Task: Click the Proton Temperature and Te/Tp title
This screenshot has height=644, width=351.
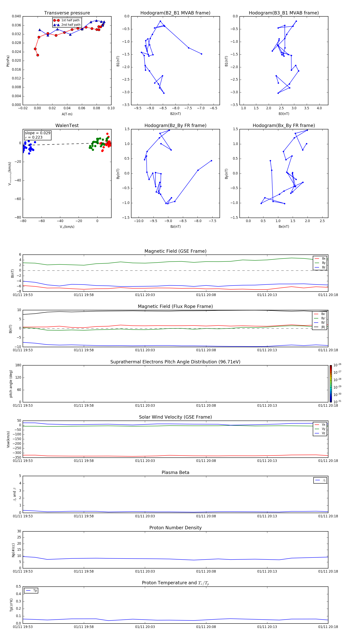Action: tap(175, 583)
